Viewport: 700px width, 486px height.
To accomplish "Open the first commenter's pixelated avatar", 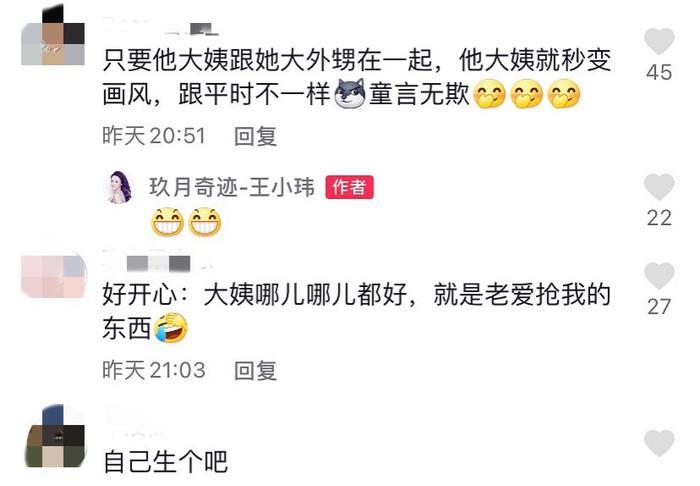I will click(53, 37).
